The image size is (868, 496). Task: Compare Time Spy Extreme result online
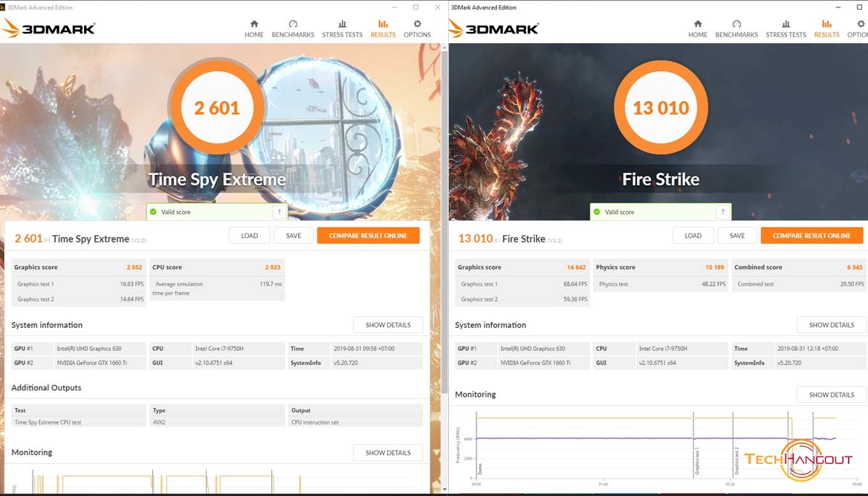coord(368,236)
